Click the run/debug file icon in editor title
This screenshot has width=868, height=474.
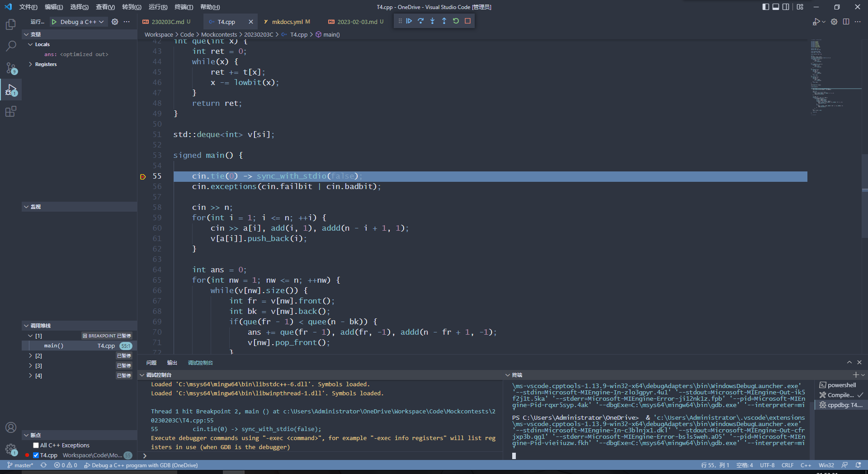pyautogui.click(x=816, y=22)
